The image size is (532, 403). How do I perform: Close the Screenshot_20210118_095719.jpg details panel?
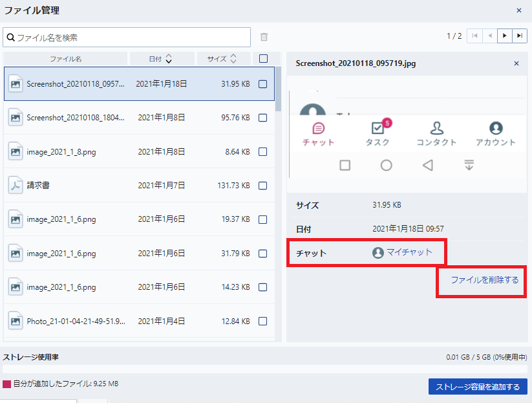516,63
